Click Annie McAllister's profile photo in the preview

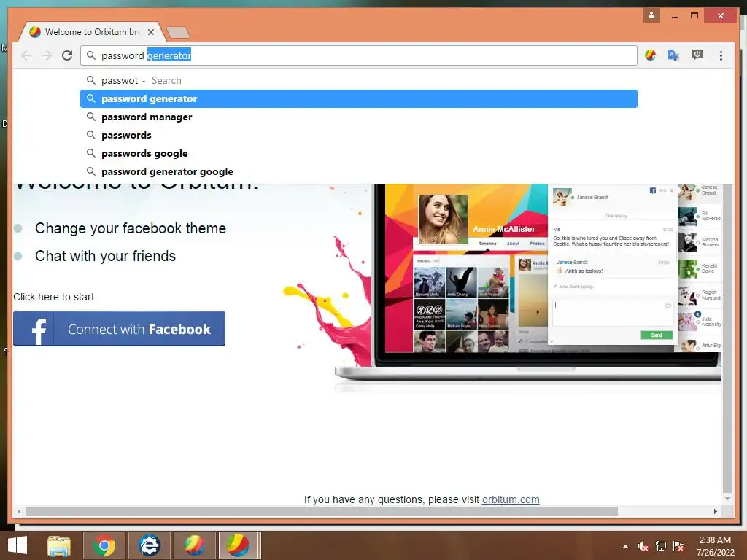pyautogui.click(x=443, y=219)
